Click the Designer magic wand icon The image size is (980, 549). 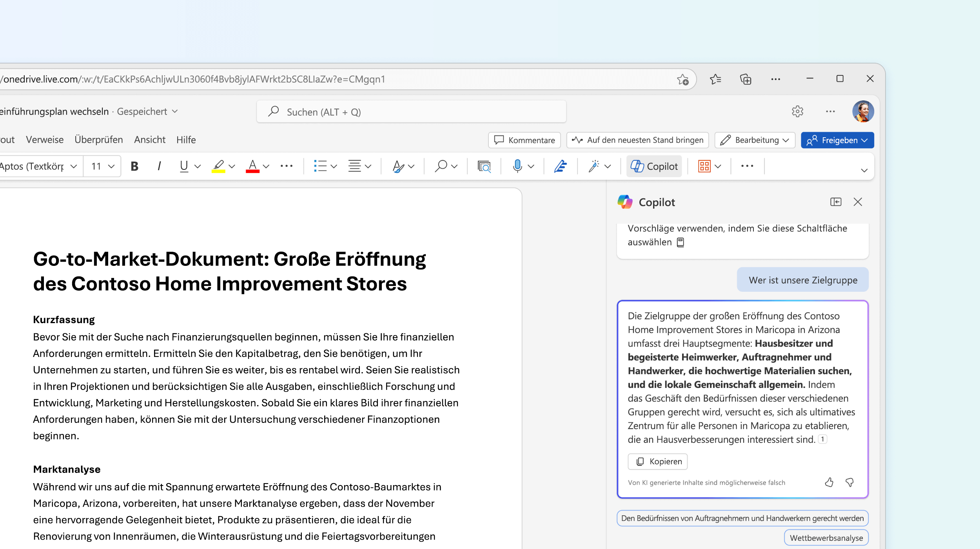point(594,166)
